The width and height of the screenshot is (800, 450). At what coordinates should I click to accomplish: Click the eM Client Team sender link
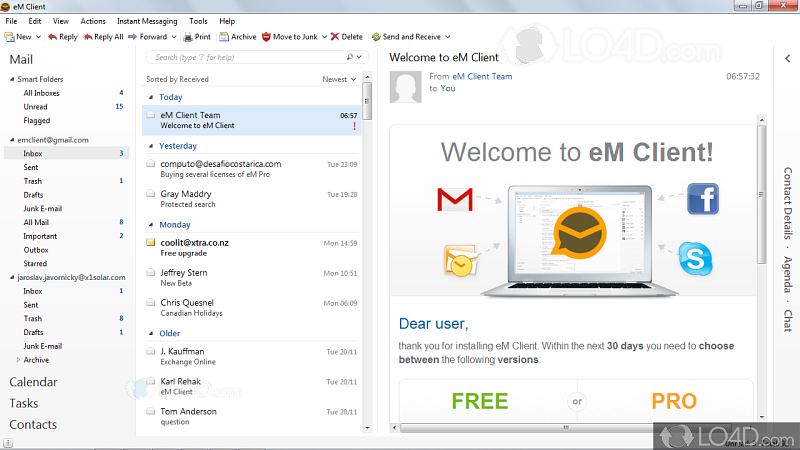(482, 76)
